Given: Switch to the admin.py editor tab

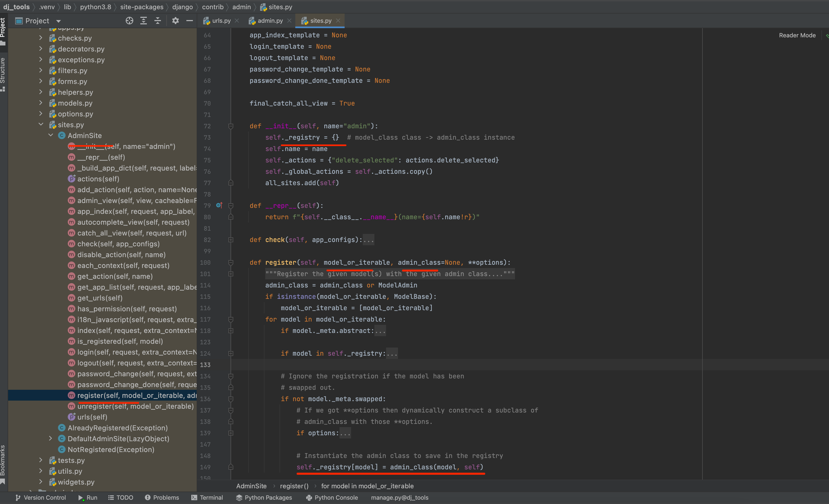Looking at the screenshot, I should click(270, 21).
